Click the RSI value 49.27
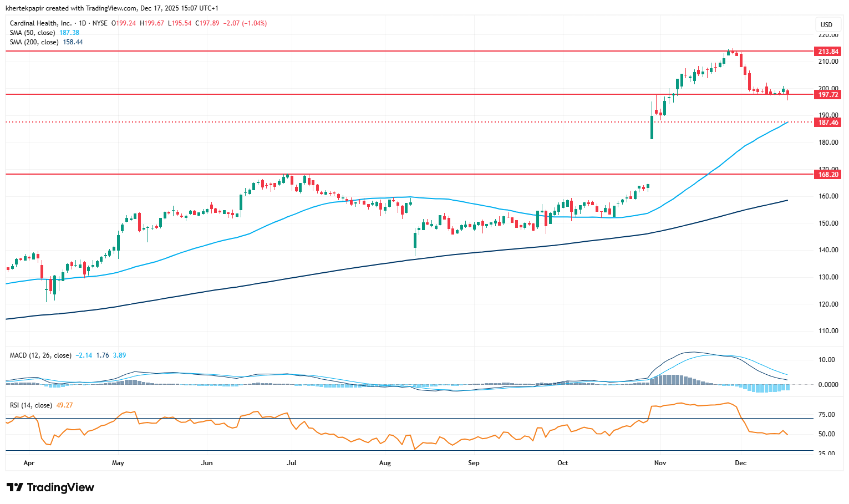 pos(64,405)
